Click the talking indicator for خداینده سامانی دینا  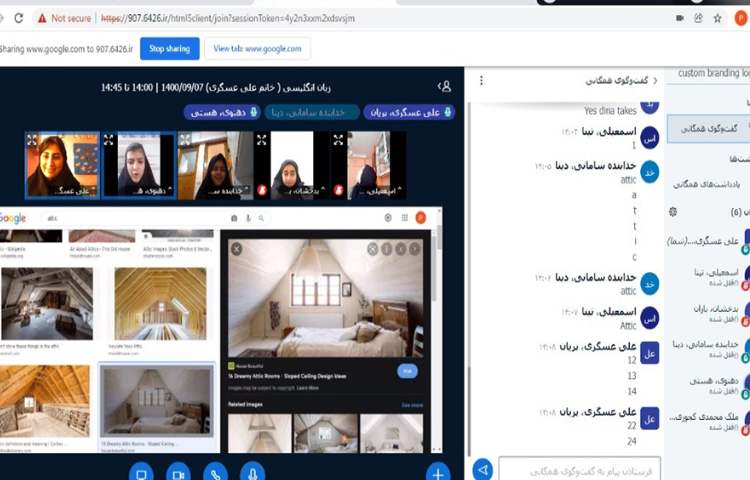(x=312, y=112)
